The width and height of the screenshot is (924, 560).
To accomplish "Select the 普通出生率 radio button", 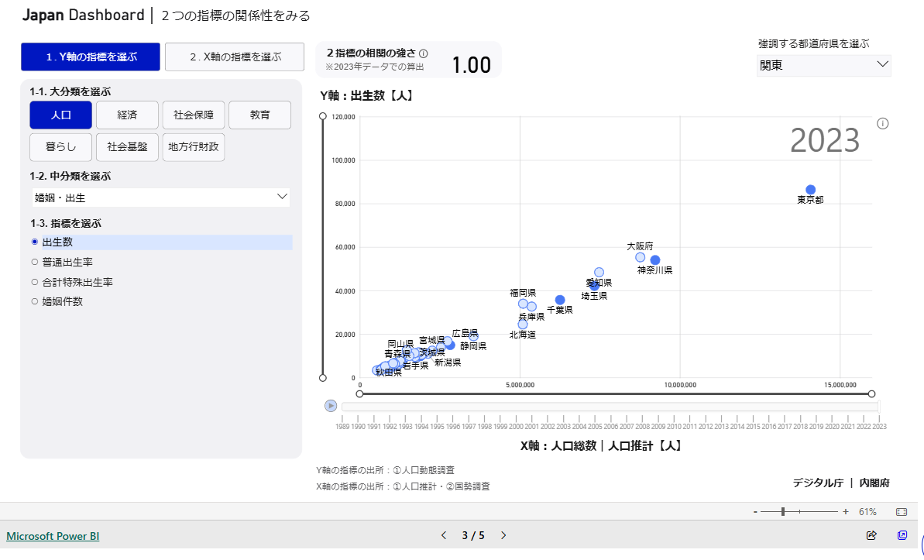I will pos(35,262).
